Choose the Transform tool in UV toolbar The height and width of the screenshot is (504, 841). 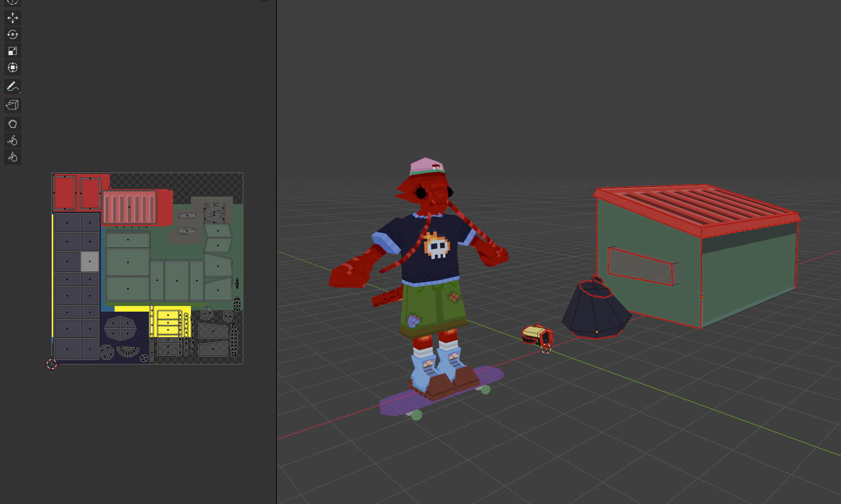click(x=13, y=67)
